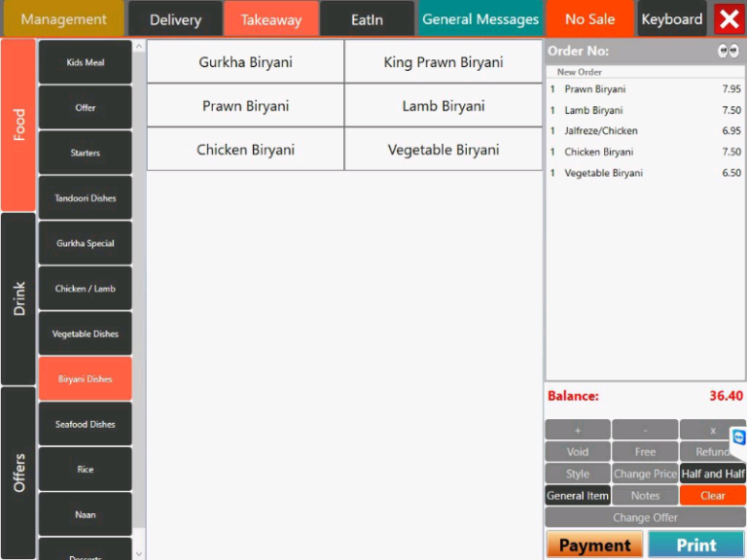Screen dimensions: 747x560
Task: Switch order type to Delivery
Action: tap(175, 19)
